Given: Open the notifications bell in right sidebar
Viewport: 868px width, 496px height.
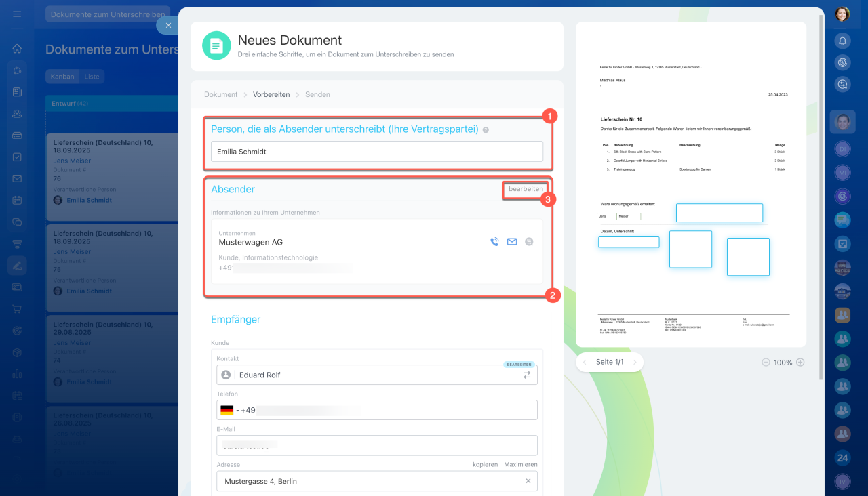Looking at the screenshot, I should click(x=842, y=41).
